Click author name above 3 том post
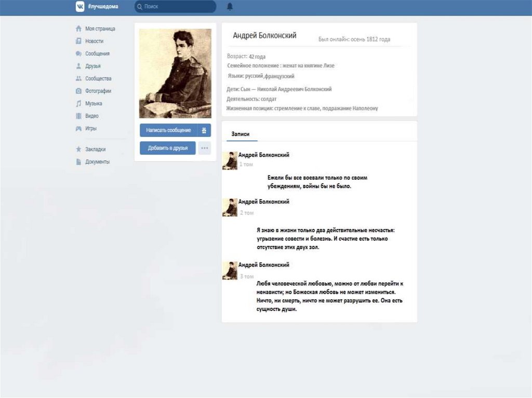The height and width of the screenshot is (398, 532). (263, 265)
